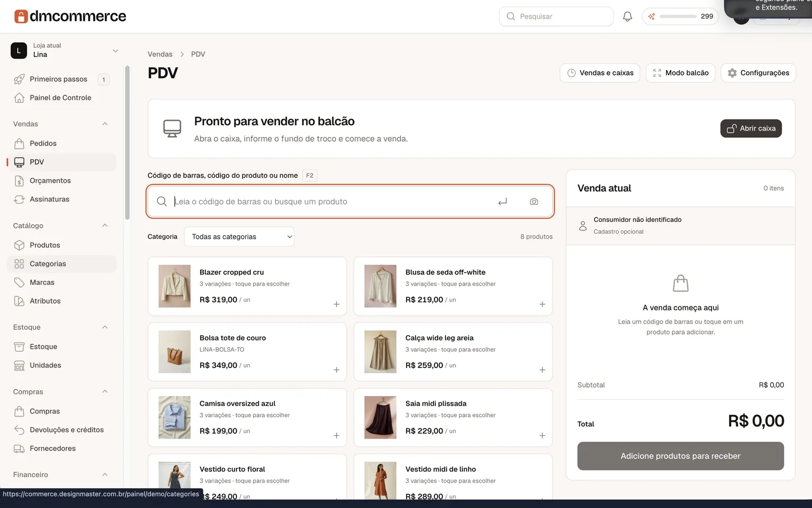Click Vendas breadcrumb link
The height and width of the screenshot is (508, 812).
[160, 54]
